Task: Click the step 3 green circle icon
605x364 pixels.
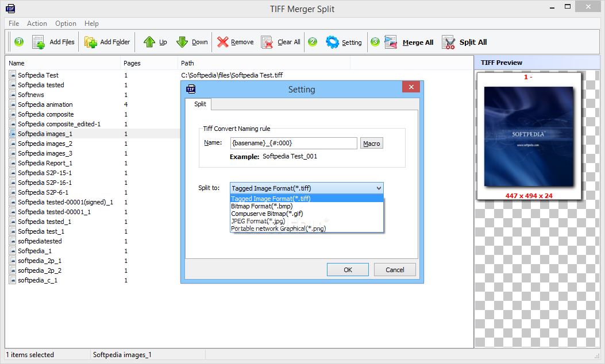Action: pos(375,42)
